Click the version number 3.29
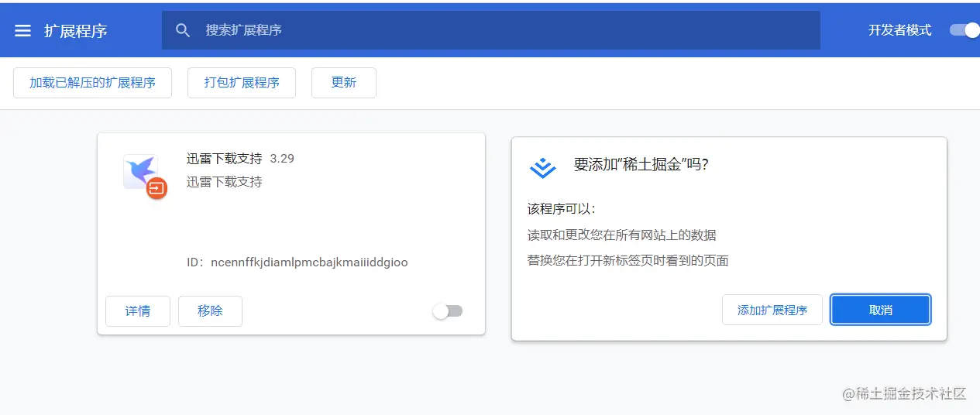This screenshot has height=415, width=980. (x=282, y=159)
